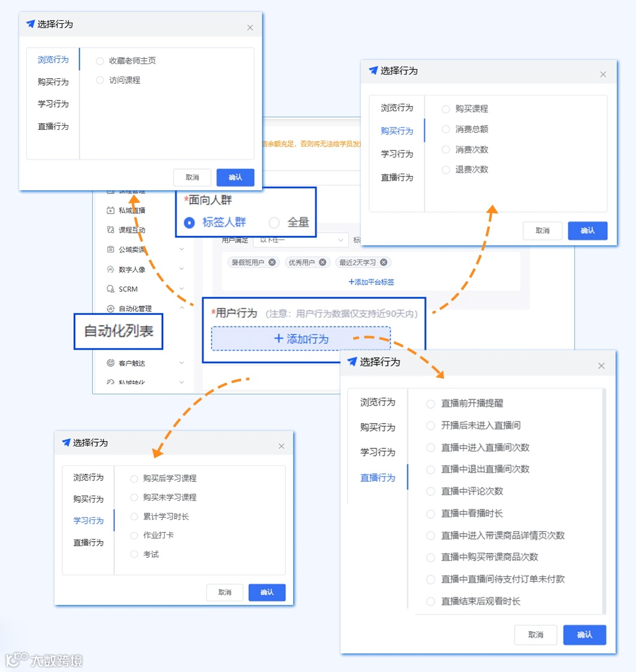
Task: Open 私域直播 from the sidebar
Action: 110,210
